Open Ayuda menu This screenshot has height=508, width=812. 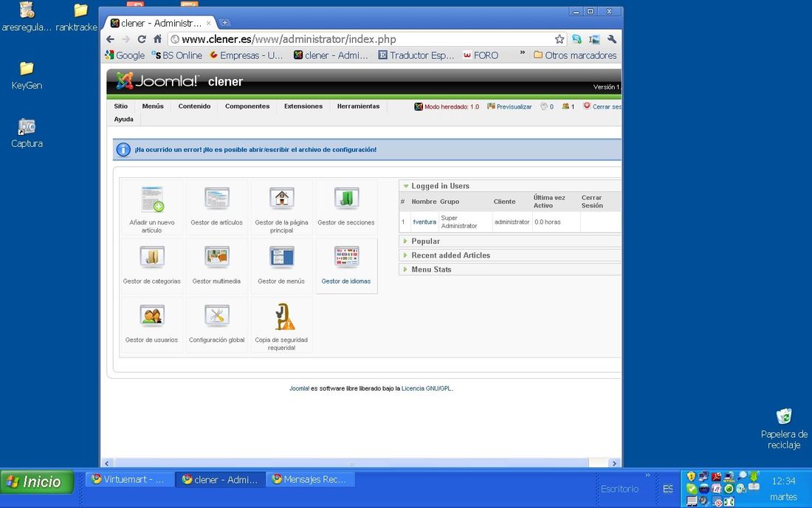click(124, 119)
